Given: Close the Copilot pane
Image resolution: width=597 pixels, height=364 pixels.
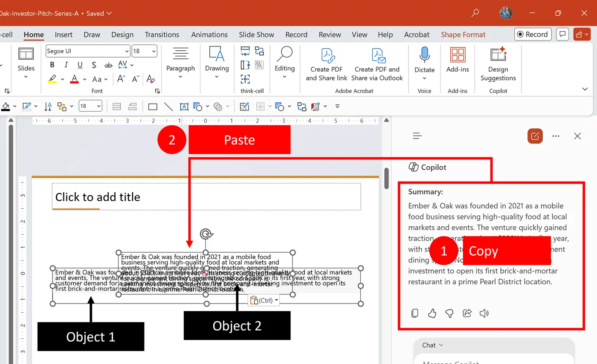Looking at the screenshot, I should pos(577,136).
